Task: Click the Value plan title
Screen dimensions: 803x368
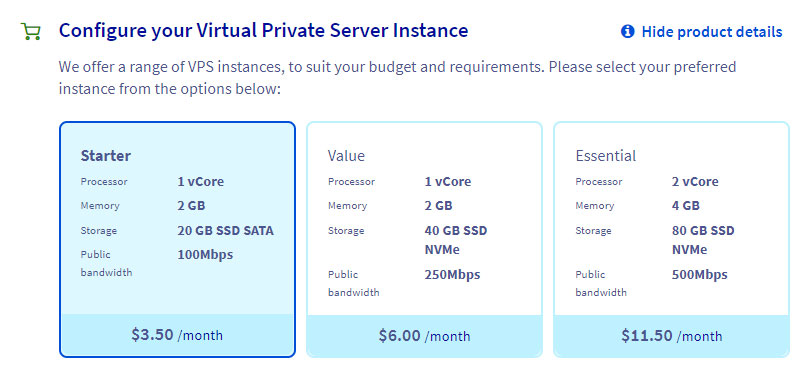Action: point(346,156)
